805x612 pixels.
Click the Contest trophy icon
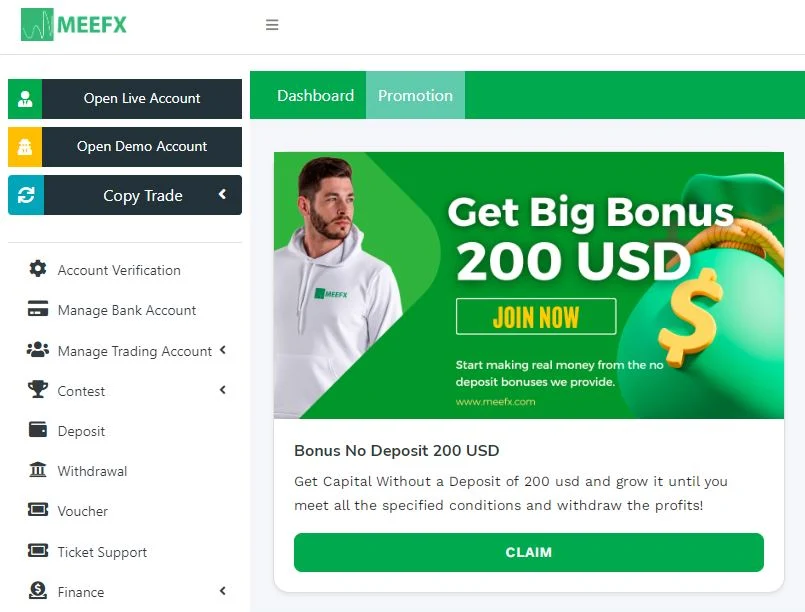coord(37,389)
